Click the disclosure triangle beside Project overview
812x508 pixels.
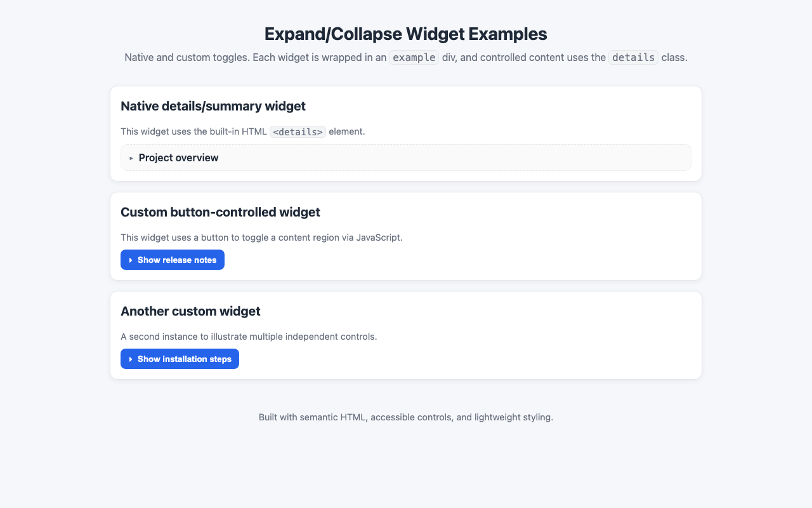131,157
